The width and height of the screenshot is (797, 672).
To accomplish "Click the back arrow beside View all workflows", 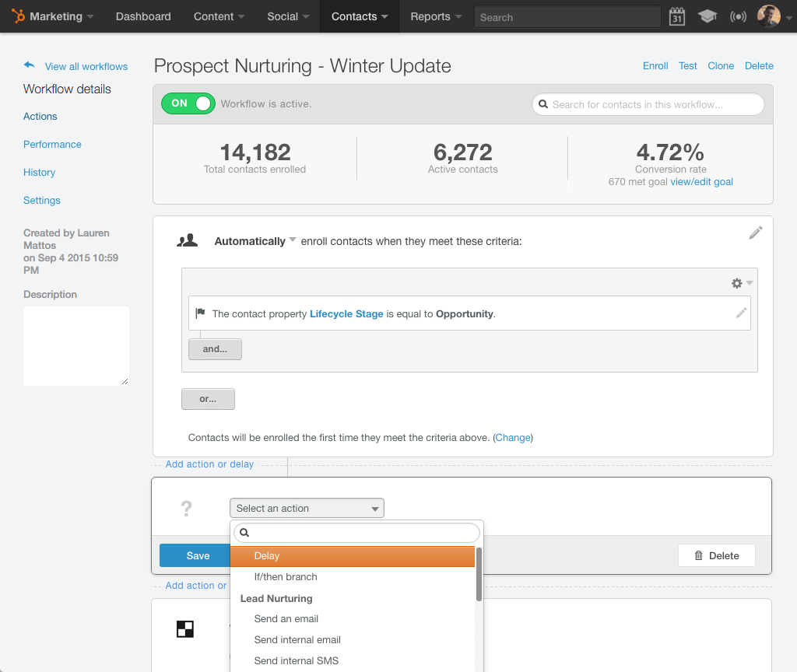I will pyautogui.click(x=30, y=66).
